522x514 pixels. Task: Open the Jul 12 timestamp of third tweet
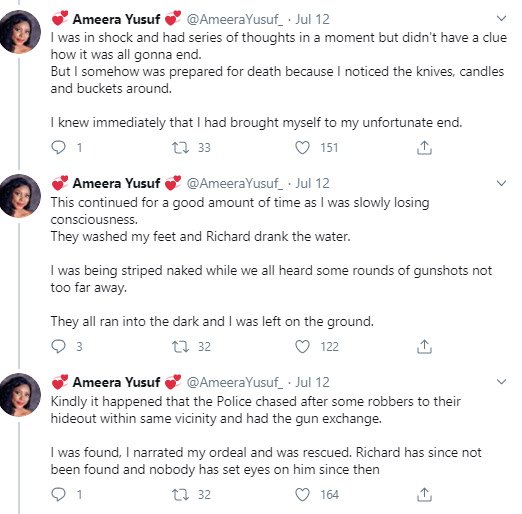[x=312, y=382]
